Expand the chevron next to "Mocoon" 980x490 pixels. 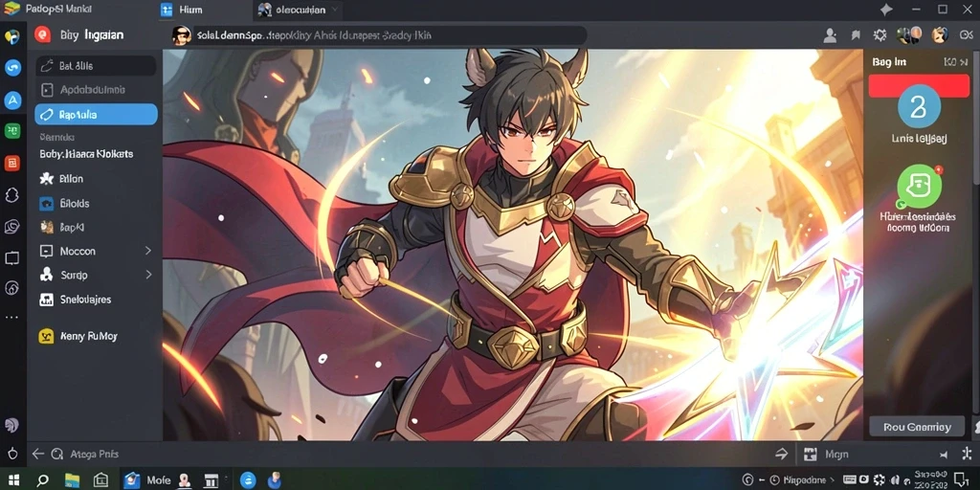tap(148, 251)
